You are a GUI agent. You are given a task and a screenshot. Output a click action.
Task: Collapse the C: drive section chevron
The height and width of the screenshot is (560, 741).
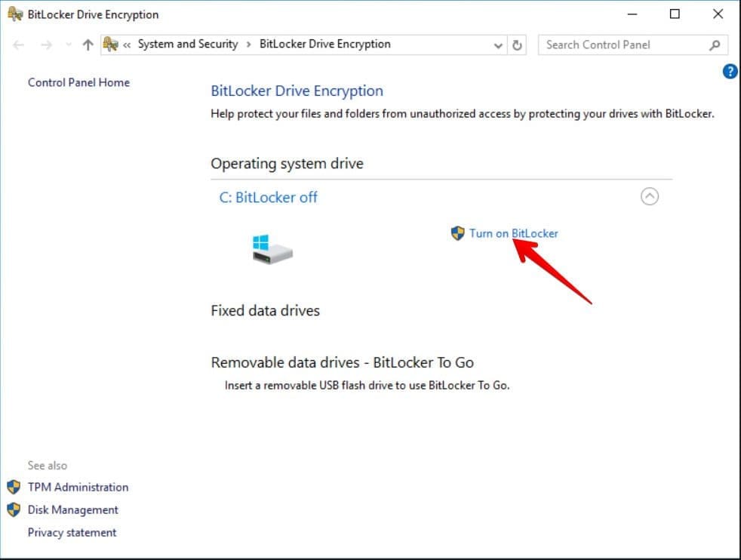point(649,197)
